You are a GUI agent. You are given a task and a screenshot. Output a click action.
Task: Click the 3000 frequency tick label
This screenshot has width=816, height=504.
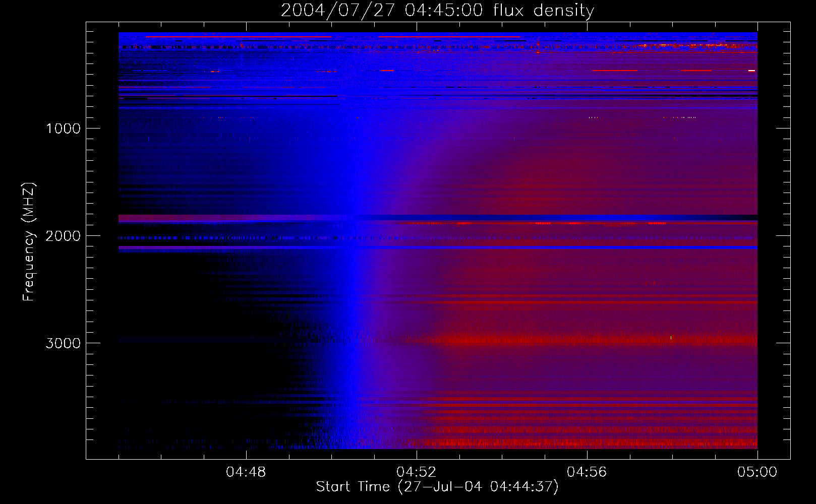click(63, 343)
